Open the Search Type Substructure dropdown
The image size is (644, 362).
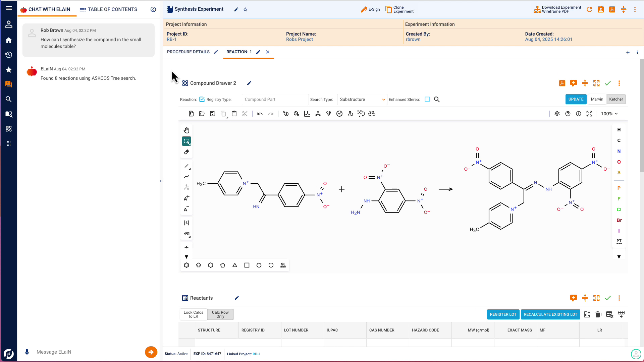(362, 100)
